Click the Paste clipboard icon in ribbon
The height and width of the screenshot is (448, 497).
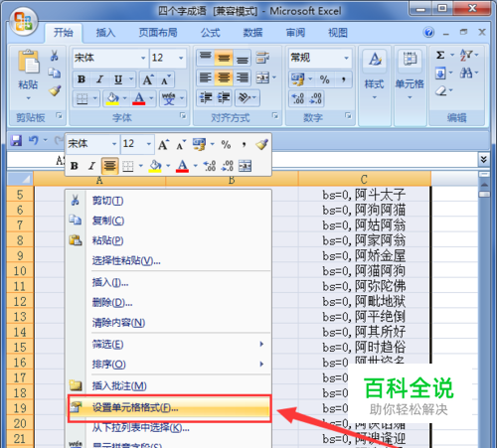coord(28,62)
